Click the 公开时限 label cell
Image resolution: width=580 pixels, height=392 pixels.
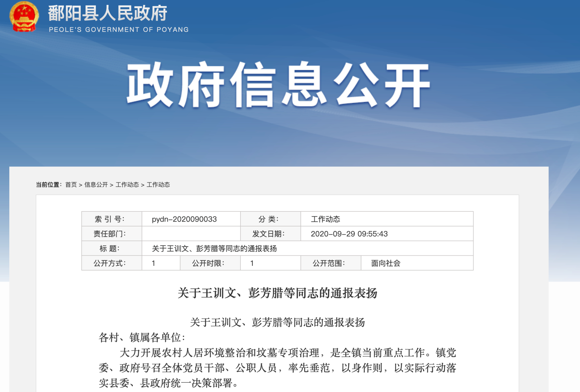(x=210, y=263)
